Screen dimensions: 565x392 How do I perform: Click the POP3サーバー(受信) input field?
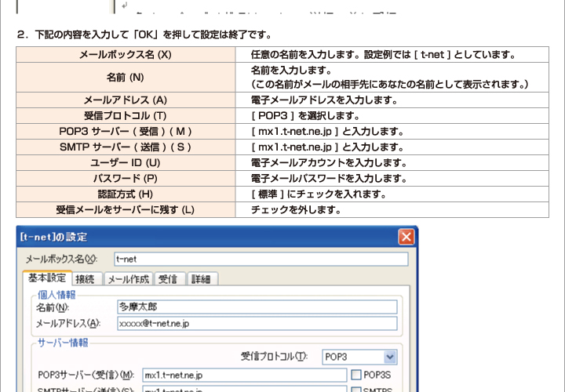coord(245,375)
